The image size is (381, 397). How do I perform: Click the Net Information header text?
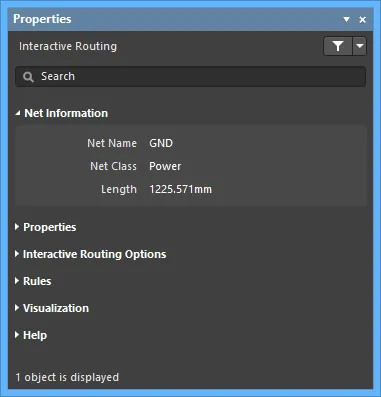(66, 113)
